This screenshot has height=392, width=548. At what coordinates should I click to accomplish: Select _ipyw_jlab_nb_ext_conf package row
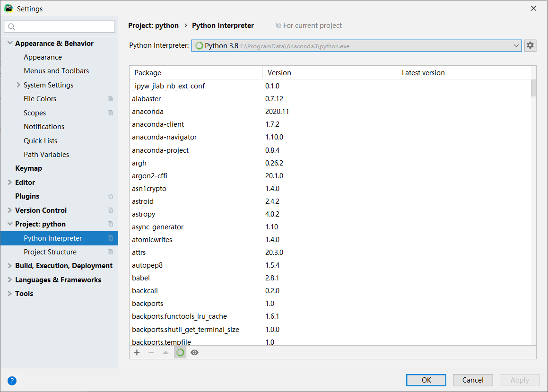(x=331, y=86)
